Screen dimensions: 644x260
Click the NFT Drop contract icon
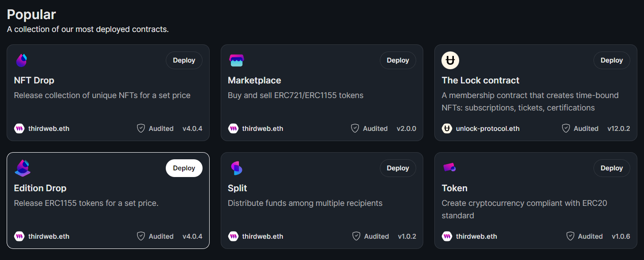(21, 59)
